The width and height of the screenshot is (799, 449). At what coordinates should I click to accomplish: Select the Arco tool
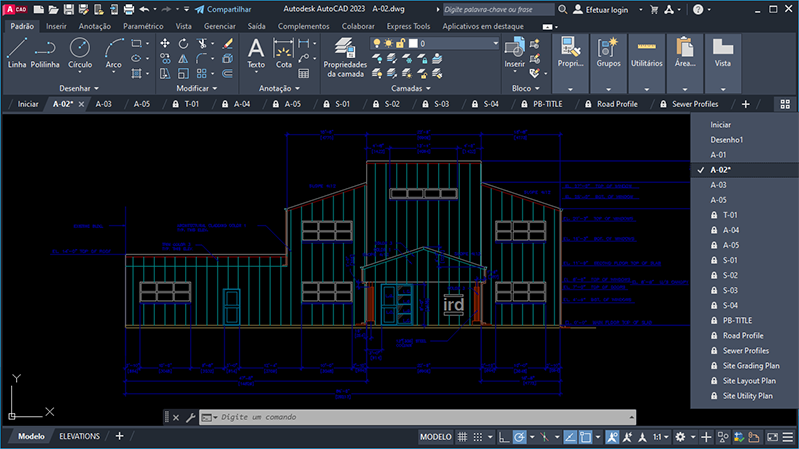click(x=114, y=54)
